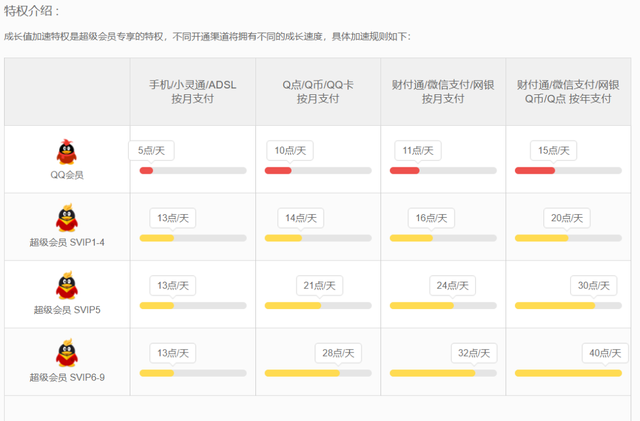The height and width of the screenshot is (421, 640).
Task: Click the 15点/天 tooltip label
Action: pyautogui.click(x=553, y=151)
